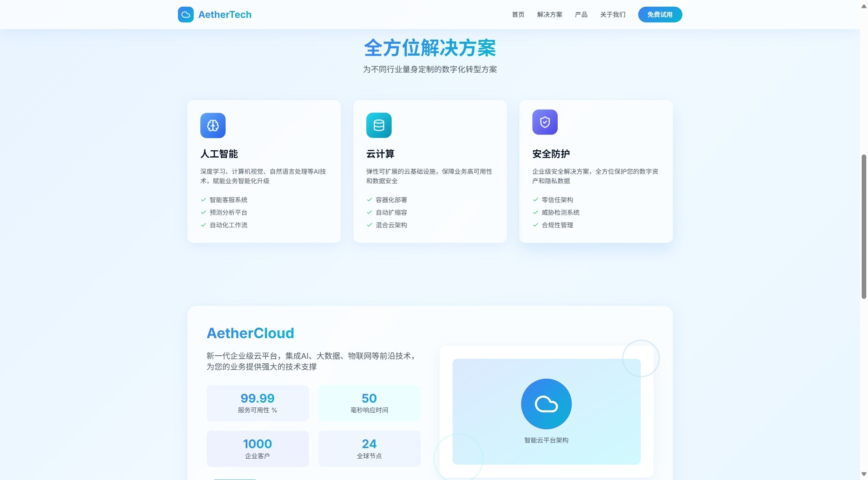Image resolution: width=868 pixels, height=480 pixels.
Task: Click the 智能云平台架构 label
Action: tap(546, 440)
